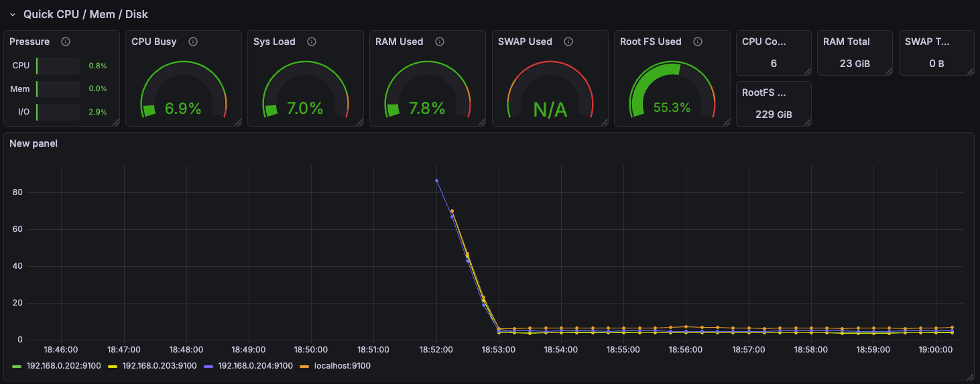Click the 0 B SWAP Total value
Viewport: 980px width, 384px height.
click(936, 63)
